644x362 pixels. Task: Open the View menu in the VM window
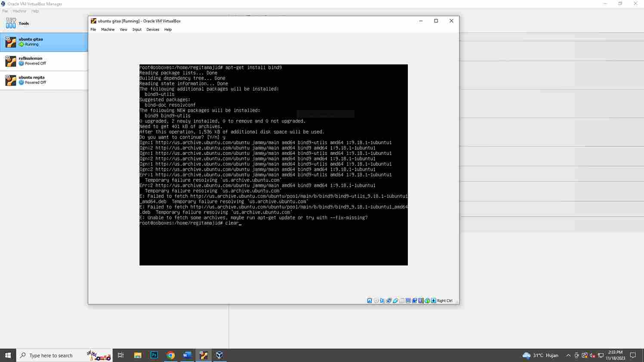[123, 30]
